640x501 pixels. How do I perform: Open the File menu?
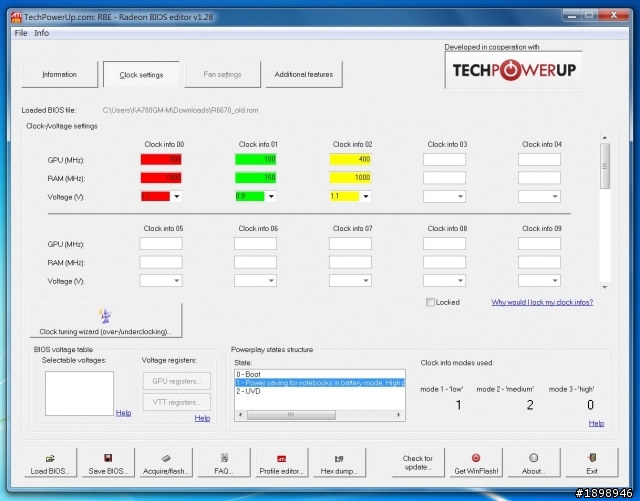pos(21,33)
